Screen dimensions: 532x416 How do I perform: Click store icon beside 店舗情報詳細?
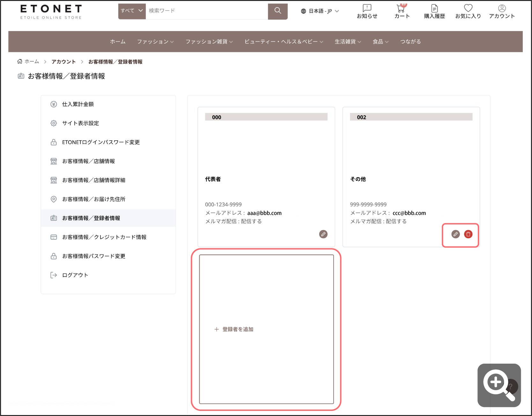54,180
